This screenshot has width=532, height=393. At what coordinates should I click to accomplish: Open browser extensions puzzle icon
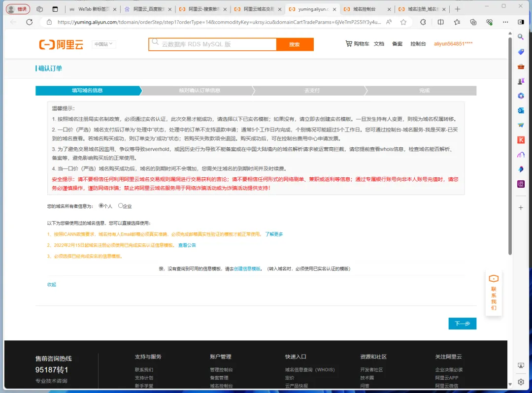[x=423, y=22]
